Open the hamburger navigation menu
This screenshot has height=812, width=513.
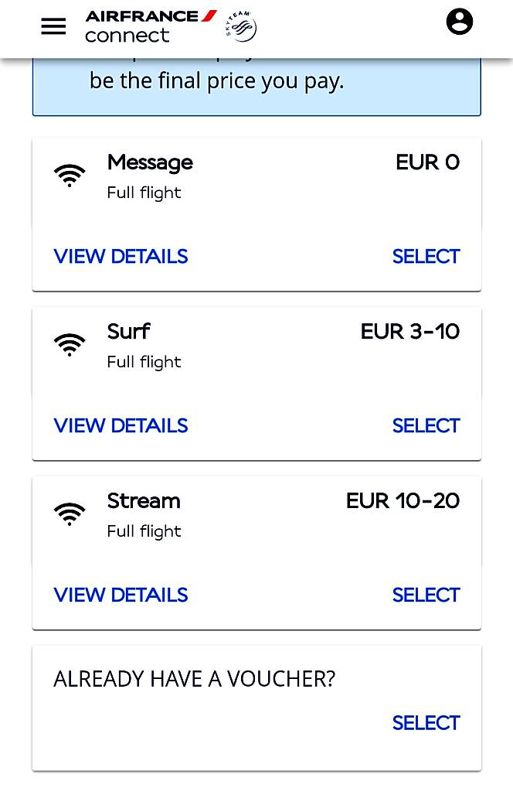pos(53,26)
